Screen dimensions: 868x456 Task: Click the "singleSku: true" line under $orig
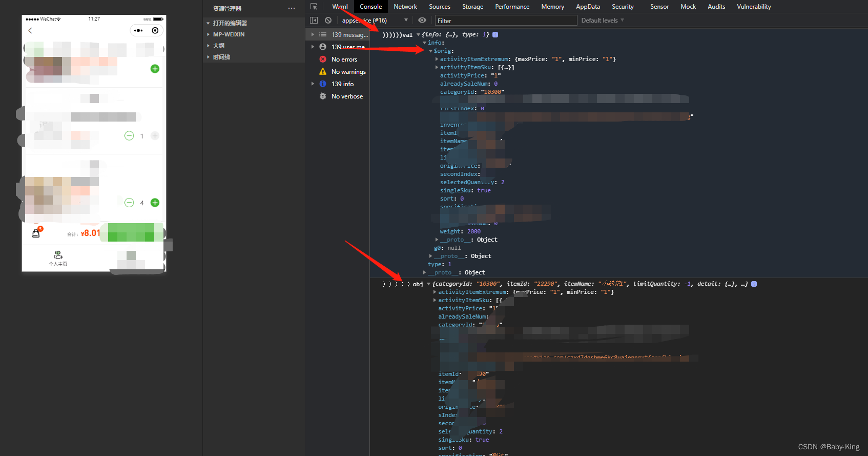pyautogui.click(x=465, y=191)
